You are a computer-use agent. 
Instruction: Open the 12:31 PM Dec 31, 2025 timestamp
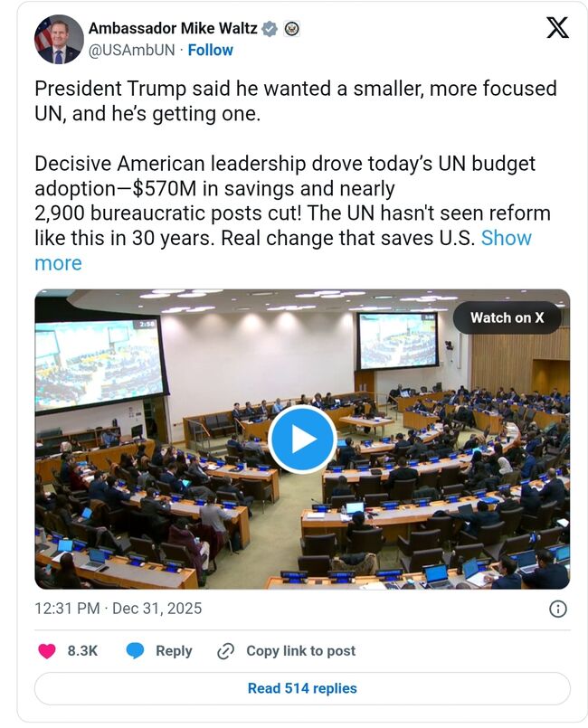118,609
